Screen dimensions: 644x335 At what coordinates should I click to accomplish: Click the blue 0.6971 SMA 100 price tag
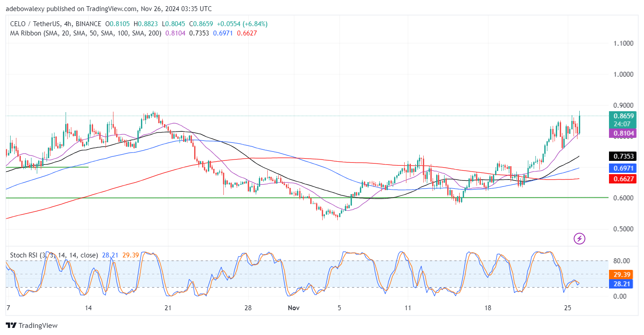(623, 168)
